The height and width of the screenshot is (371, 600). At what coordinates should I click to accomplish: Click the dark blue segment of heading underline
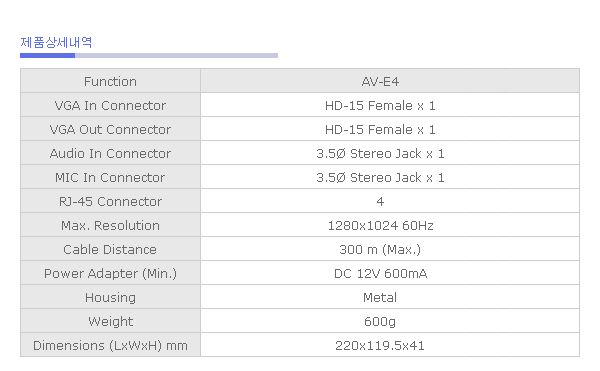[x=47, y=55]
